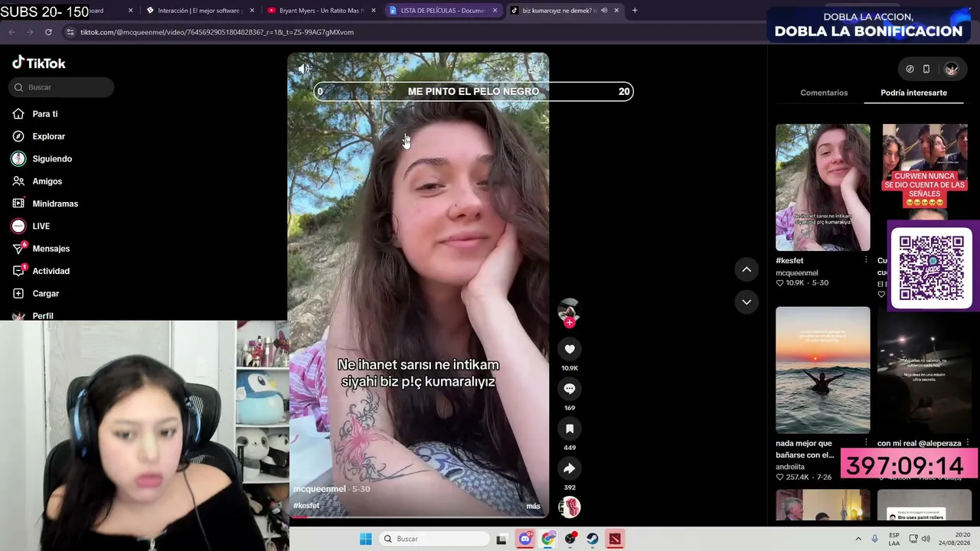Open a new browser tab
This screenshot has width=980, height=551.
[x=635, y=11]
